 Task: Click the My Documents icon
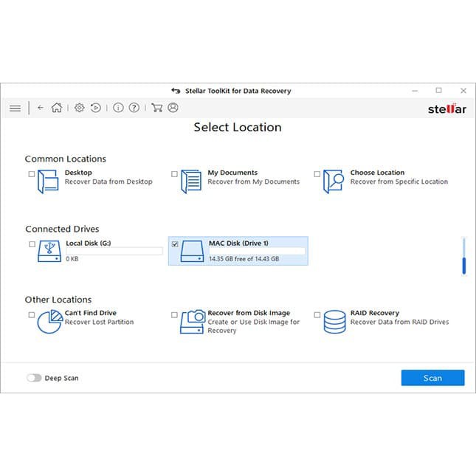click(x=191, y=182)
